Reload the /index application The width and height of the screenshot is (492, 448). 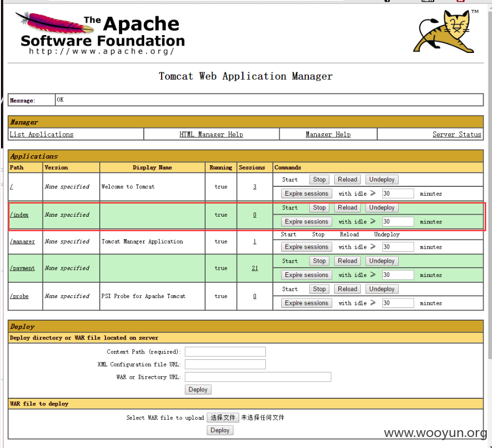pyautogui.click(x=347, y=208)
